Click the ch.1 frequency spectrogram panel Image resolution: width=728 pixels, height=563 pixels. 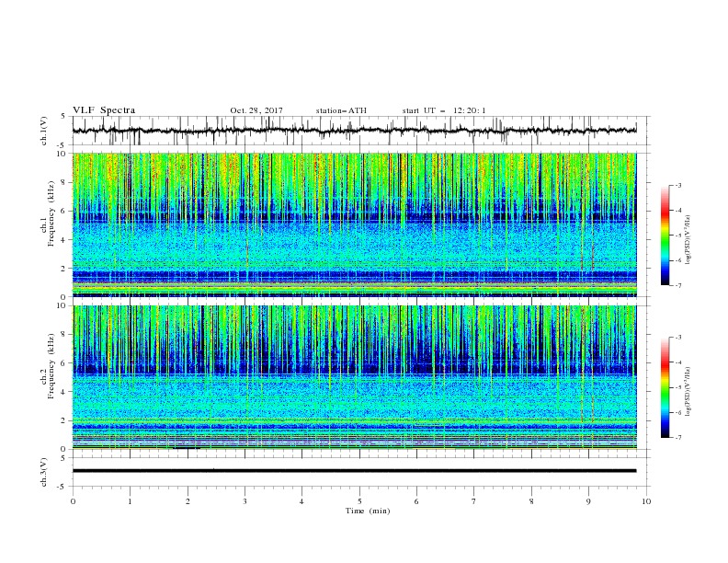[x=354, y=224]
